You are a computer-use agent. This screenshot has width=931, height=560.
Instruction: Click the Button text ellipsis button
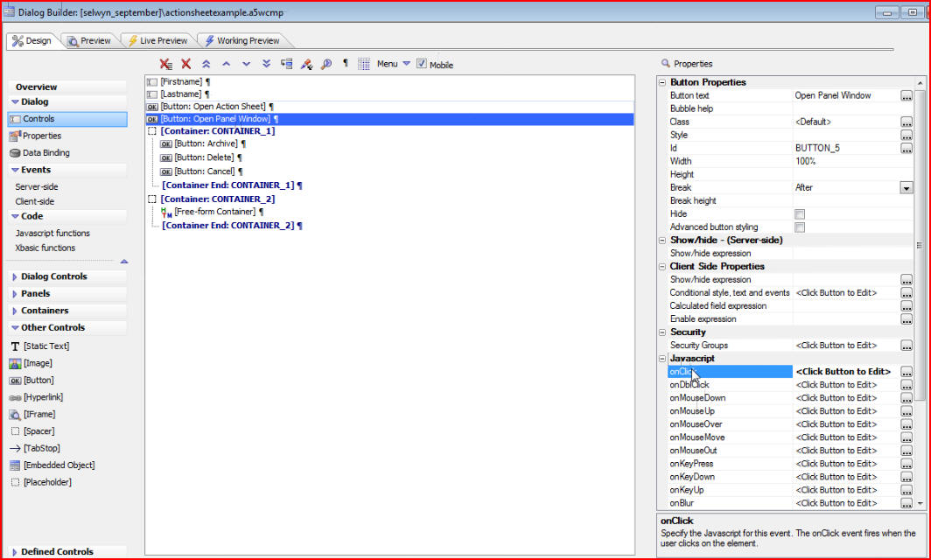906,95
